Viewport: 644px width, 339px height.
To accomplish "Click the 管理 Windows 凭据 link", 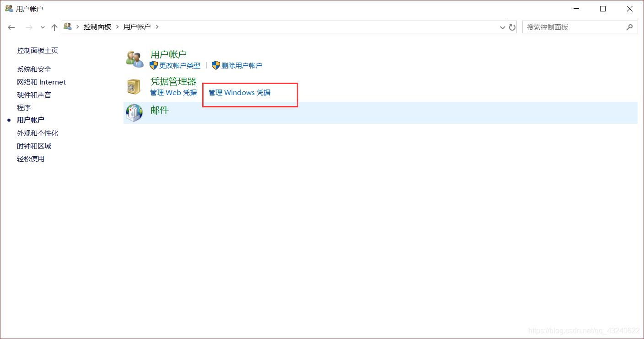I will [x=240, y=92].
